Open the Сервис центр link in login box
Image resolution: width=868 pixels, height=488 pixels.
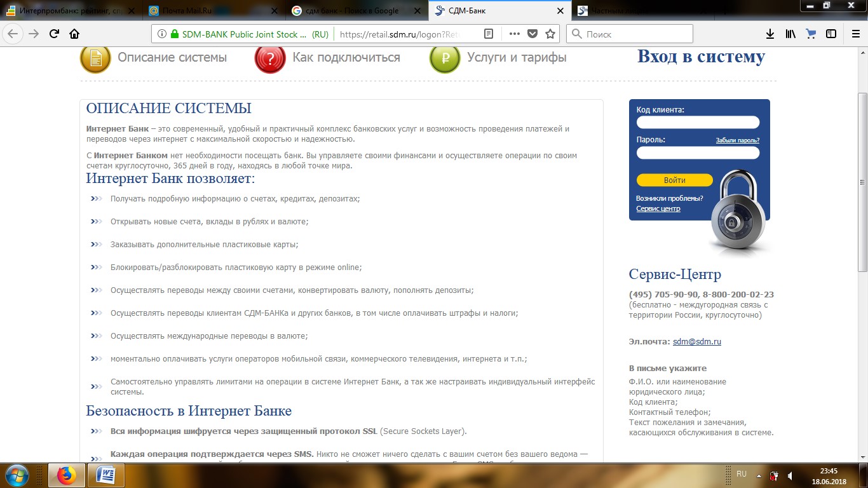click(658, 208)
